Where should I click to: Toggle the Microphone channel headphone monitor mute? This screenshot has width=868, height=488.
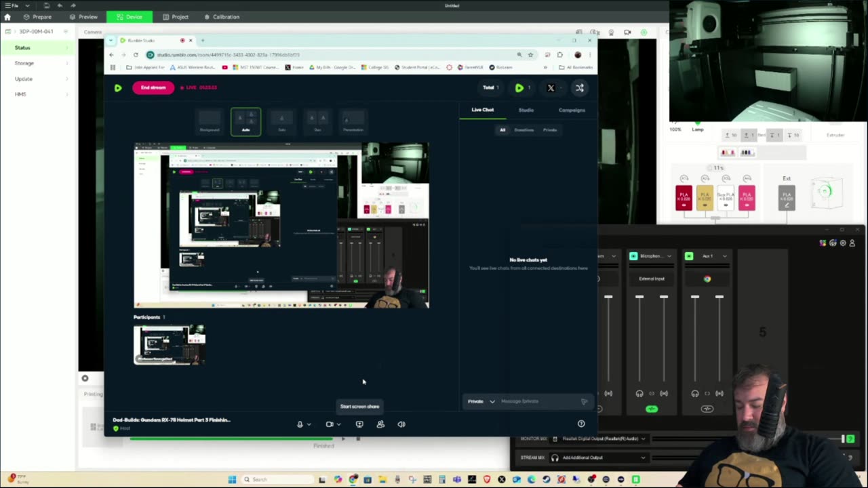(x=639, y=393)
